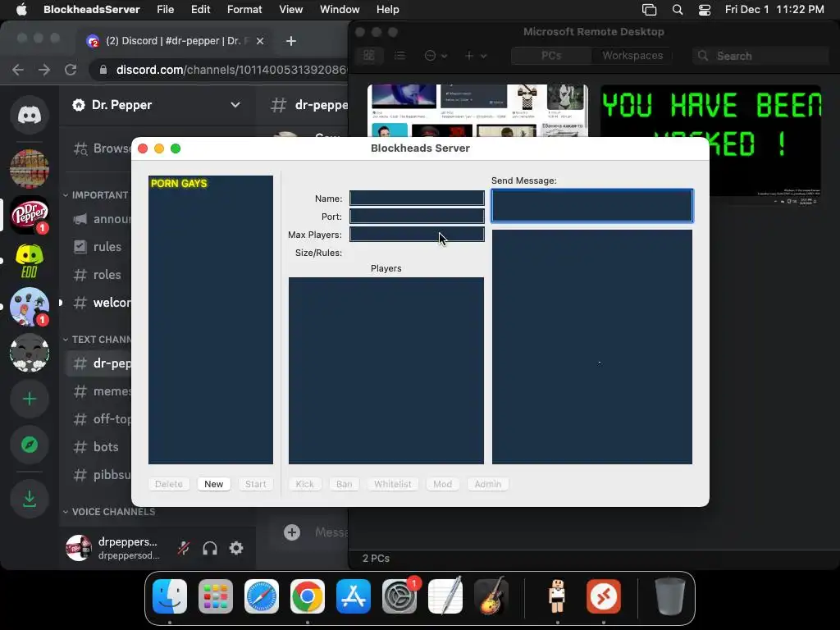Open App Store from the Dock

354,596
